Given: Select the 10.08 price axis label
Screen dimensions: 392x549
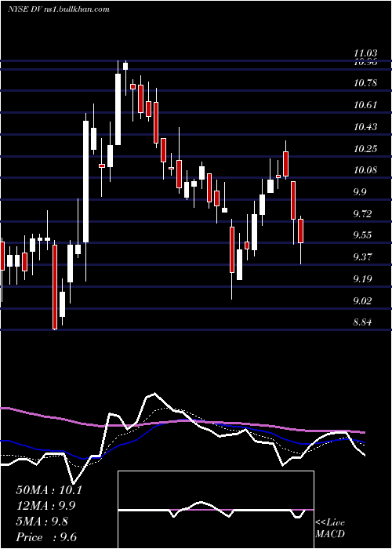Looking at the screenshot, I should click(x=365, y=170).
